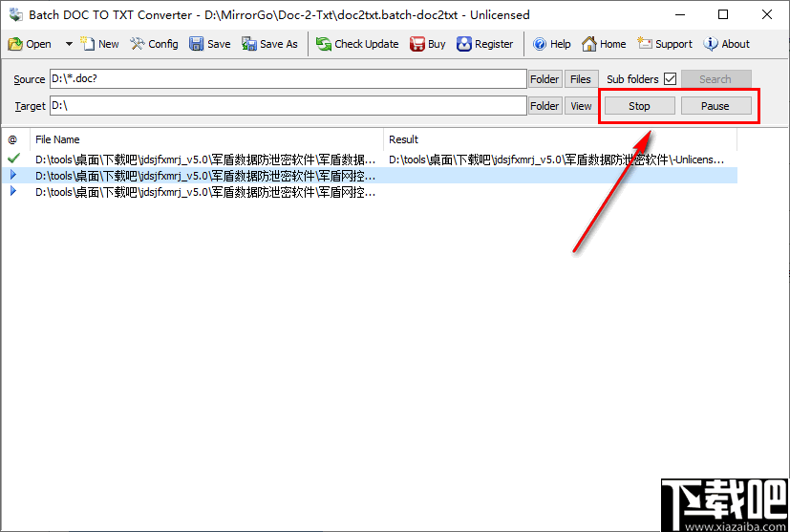Click Source row Folder button
Viewport: 790px width, 532px height.
pos(544,79)
